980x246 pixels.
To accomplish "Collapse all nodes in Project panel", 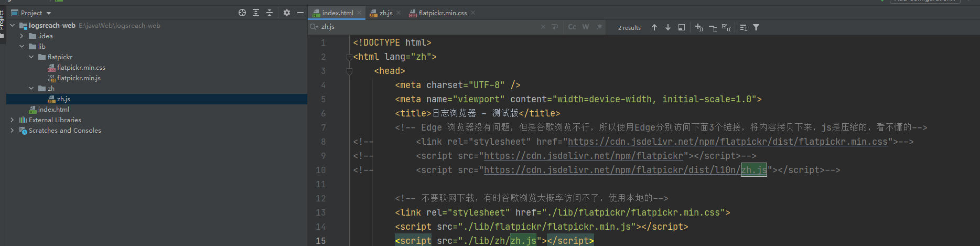I will coord(270,13).
